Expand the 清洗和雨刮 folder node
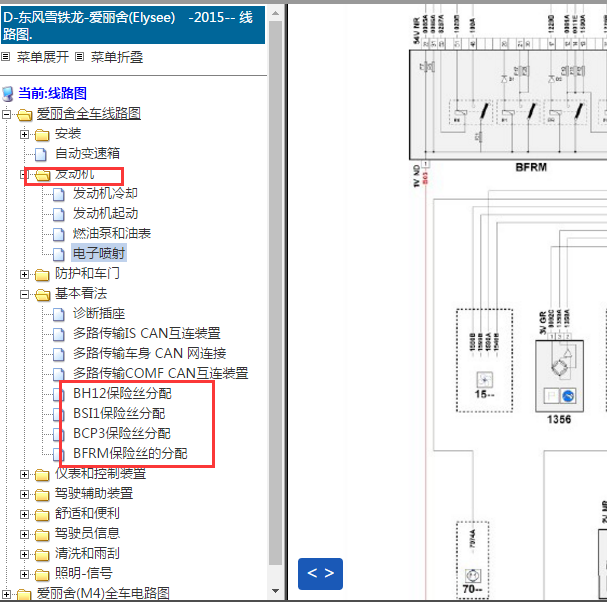Image resolution: width=607 pixels, height=602 pixels. tap(24, 554)
